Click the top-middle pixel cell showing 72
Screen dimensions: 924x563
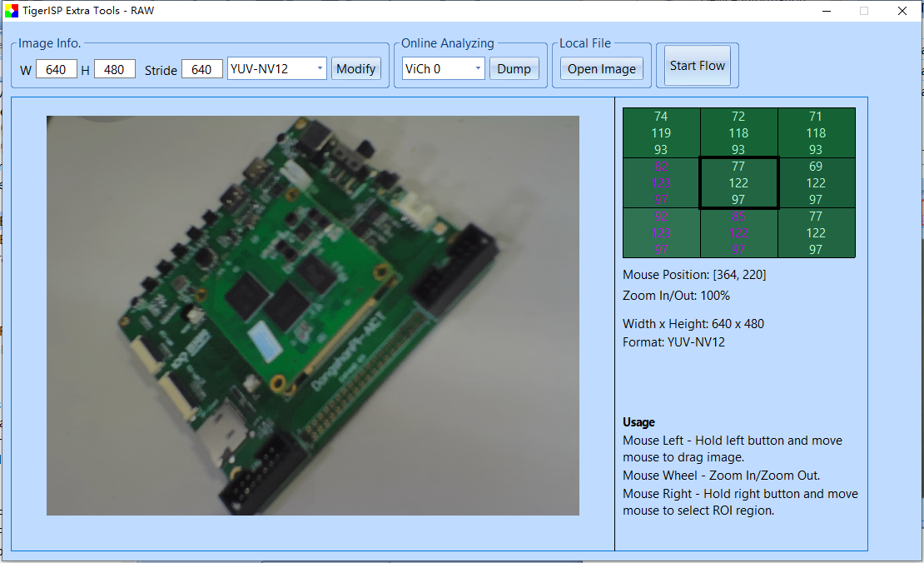738,133
